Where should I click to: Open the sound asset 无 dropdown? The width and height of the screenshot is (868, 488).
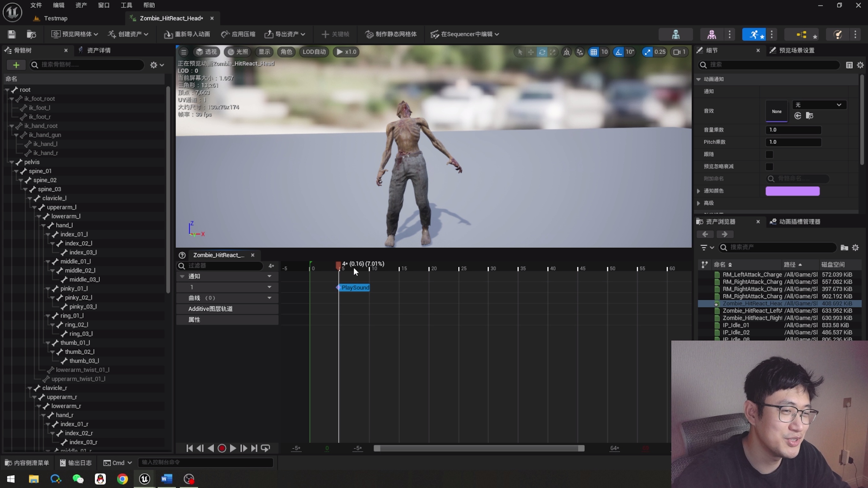pos(819,105)
